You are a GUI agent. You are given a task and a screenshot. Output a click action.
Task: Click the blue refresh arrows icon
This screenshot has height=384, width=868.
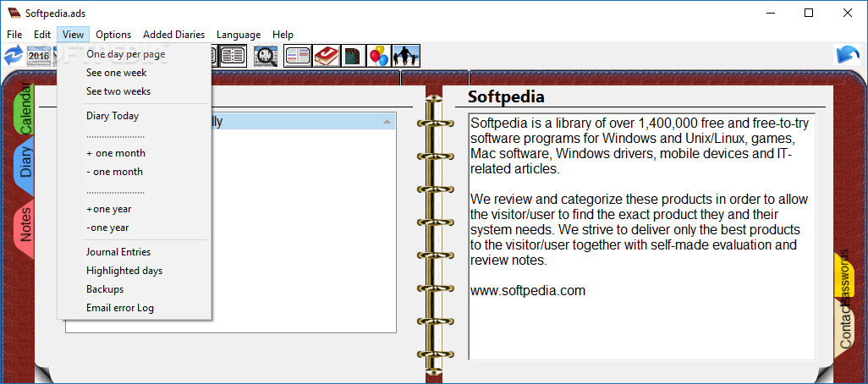(x=12, y=56)
